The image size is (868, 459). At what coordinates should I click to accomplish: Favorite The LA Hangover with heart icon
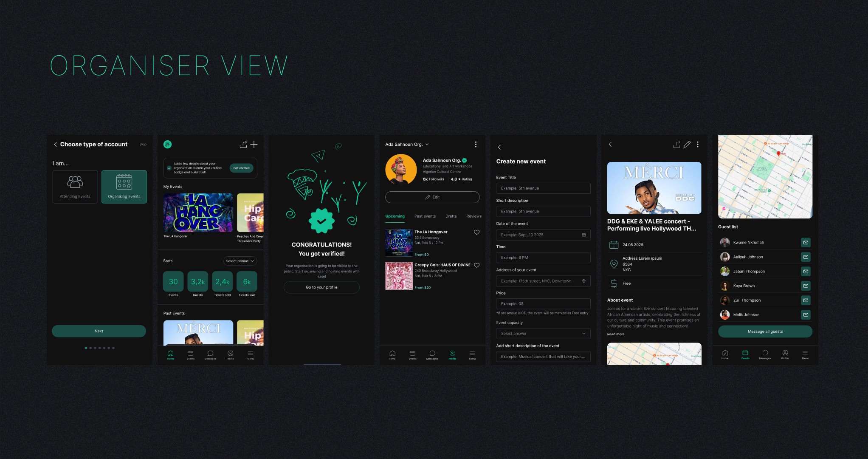click(x=476, y=232)
